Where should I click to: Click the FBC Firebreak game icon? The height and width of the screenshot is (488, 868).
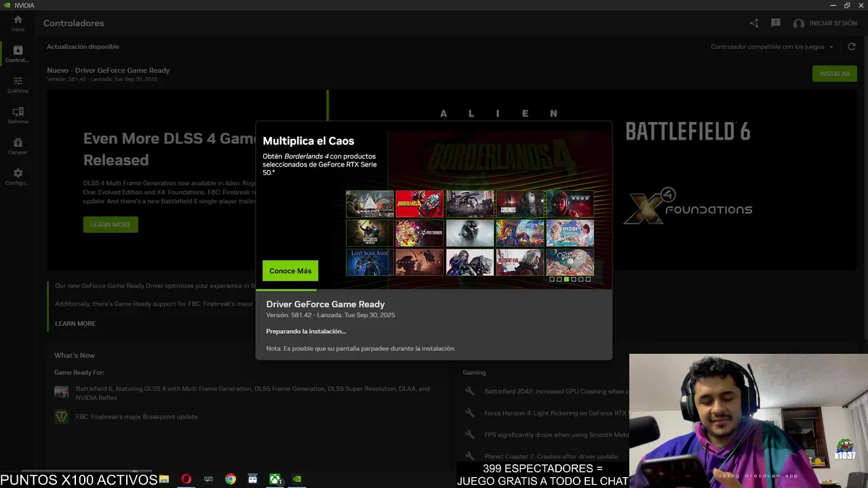62,416
